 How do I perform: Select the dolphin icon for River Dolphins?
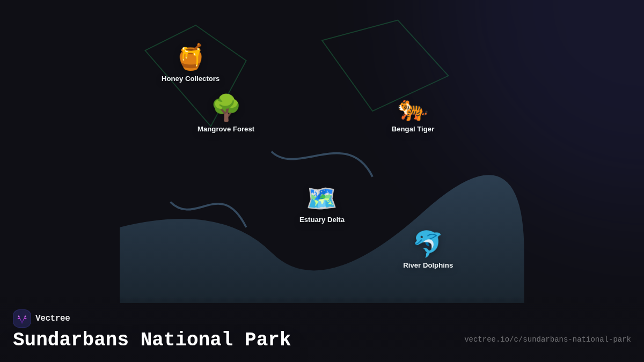[428, 243]
